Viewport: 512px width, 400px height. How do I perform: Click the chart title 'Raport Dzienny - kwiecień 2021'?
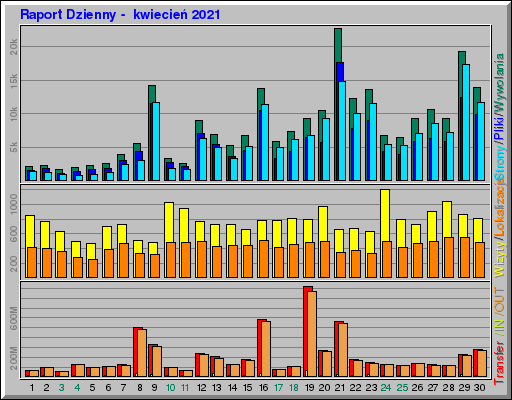120,15
